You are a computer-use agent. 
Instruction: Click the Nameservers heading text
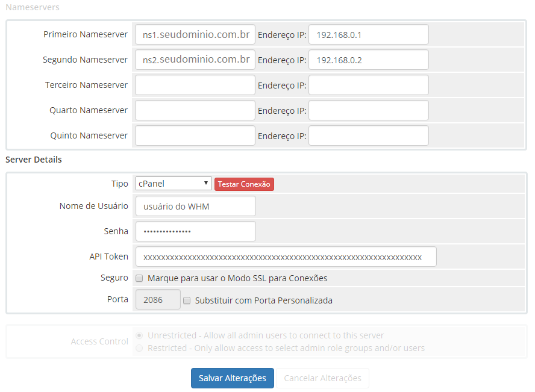tap(33, 7)
